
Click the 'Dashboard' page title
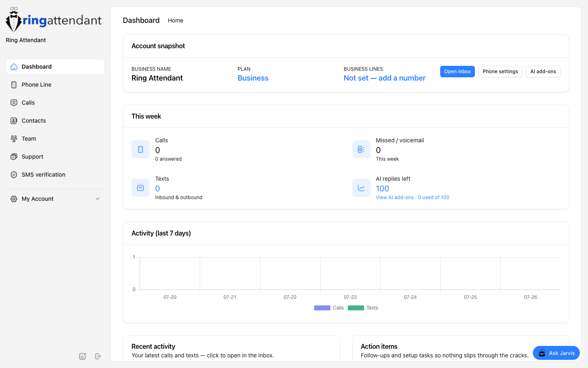coord(141,20)
